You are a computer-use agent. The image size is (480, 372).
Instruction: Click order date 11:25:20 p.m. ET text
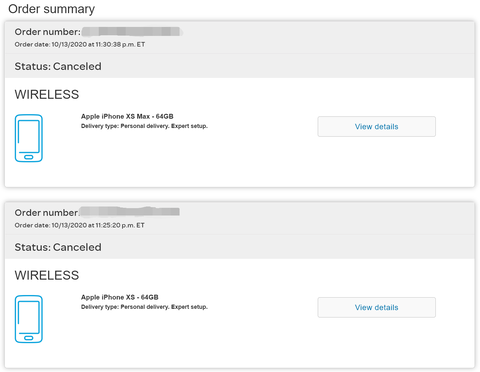tap(79, 225)
